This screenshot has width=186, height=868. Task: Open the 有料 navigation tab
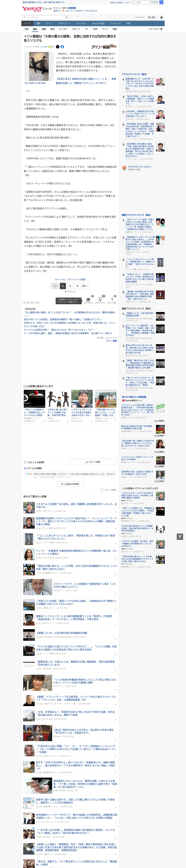point(129,24)
